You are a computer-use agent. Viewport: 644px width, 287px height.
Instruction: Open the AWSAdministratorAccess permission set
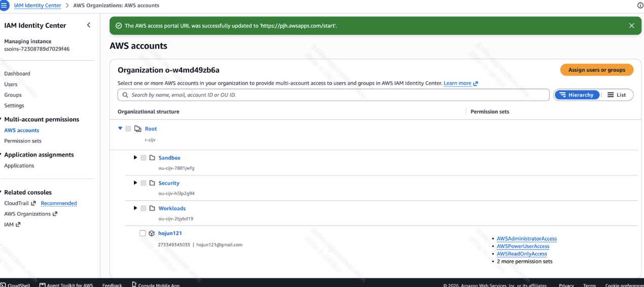point(527,239)
